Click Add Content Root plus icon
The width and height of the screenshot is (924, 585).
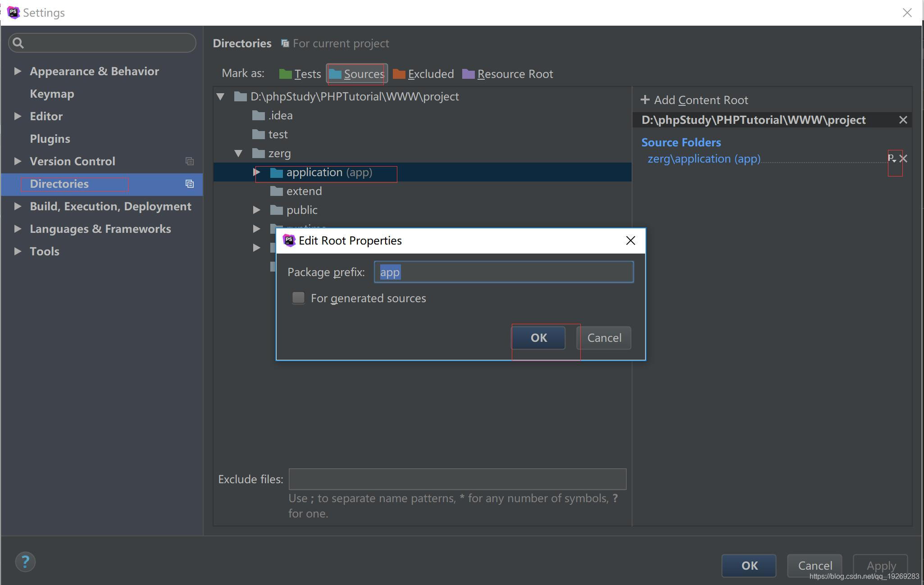tap(645, 100)
